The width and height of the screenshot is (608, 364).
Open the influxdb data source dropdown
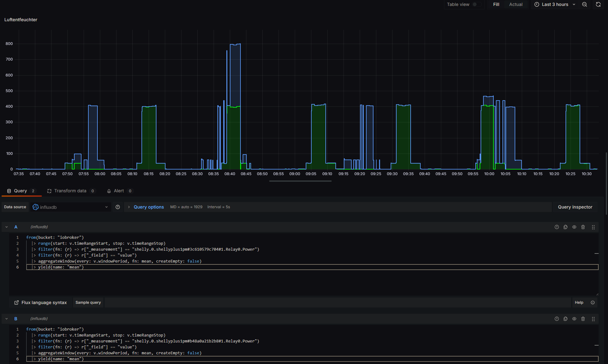click(x=71, y=207)
